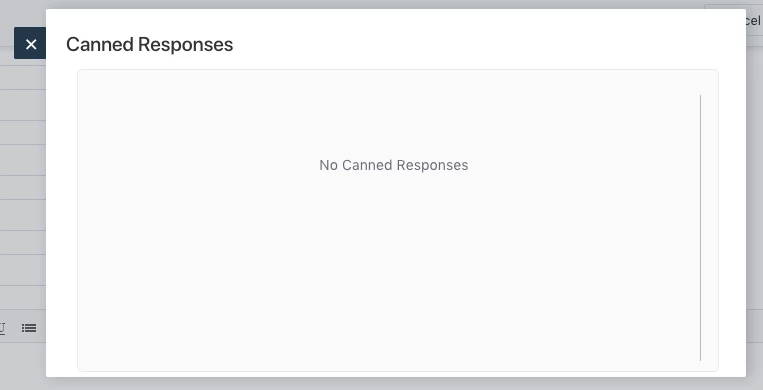Image resolution: width=763 pixels, height=390 pixels.
Task: Toggle the underline formatting icon
Action: (x=2, y=328)
